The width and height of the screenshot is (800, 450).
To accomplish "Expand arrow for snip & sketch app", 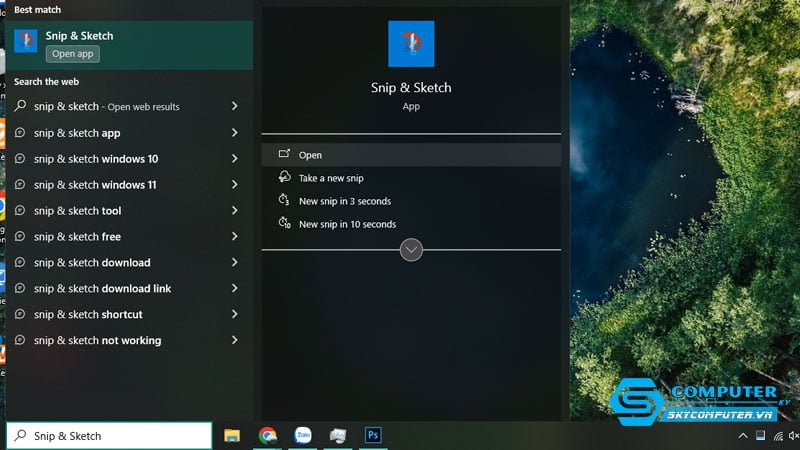I will (x=235, y=133).
